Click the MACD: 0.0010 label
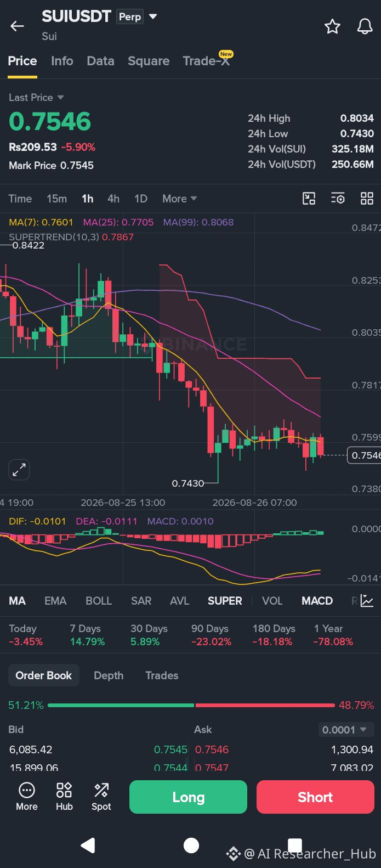 point(180,521)
